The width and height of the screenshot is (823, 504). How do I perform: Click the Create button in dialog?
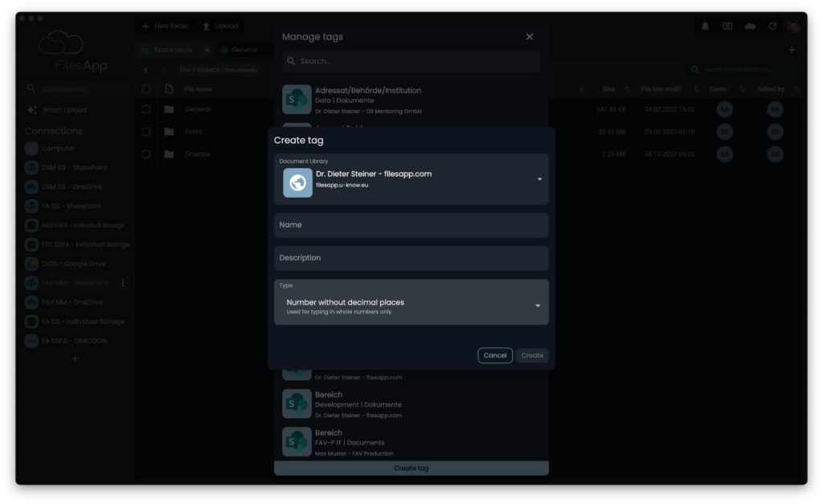pos(532,355)
